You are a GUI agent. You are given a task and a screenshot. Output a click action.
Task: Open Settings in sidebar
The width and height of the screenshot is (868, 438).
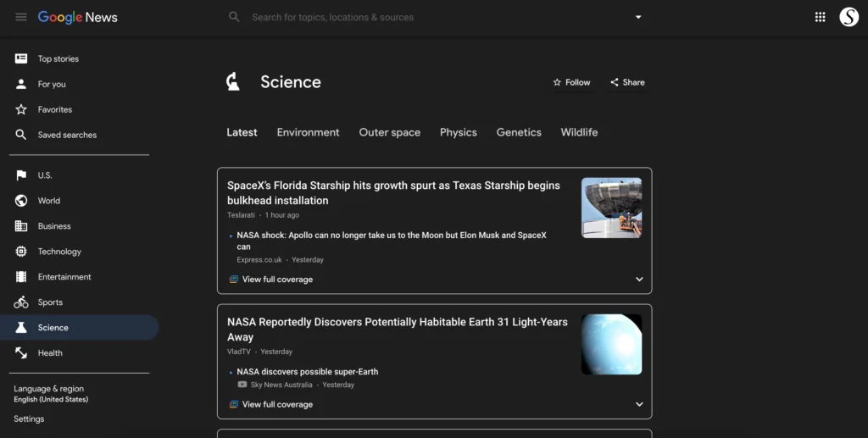coord(29,419)
